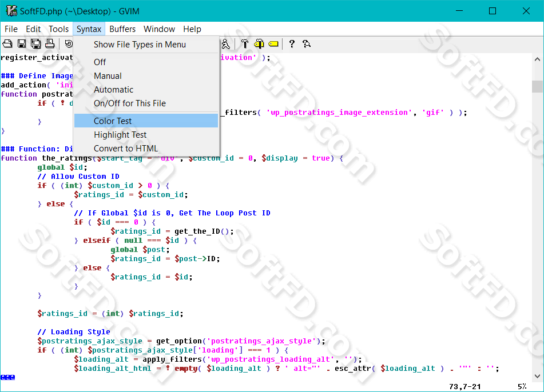Turn syntax highlighting Off
Image resolution: width=544 pixels, height=392 pixels.
pos(146,62)
